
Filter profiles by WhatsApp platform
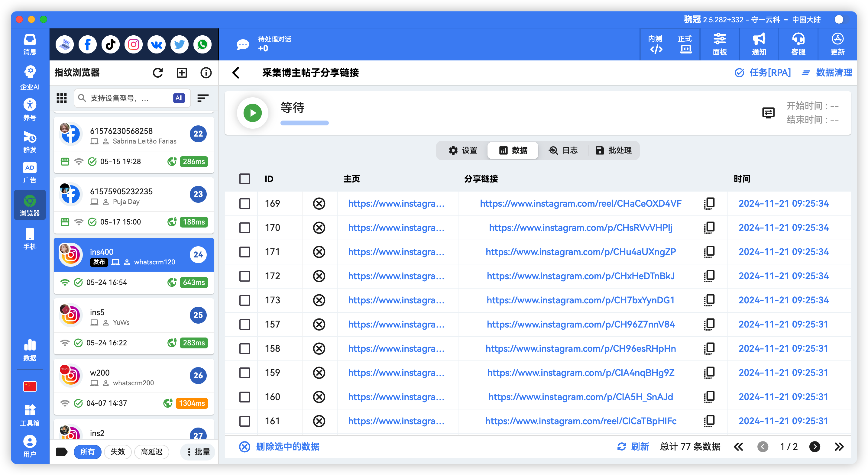tap(202, 44)
